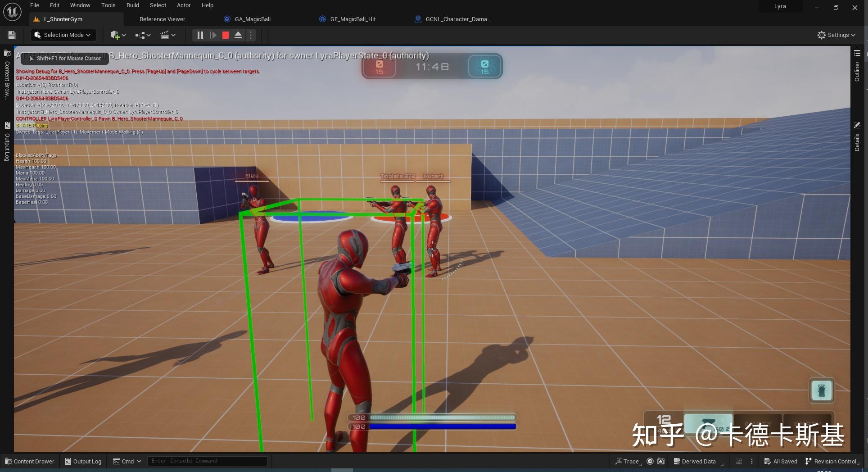Click the Content Drawer button
This screenshot has height=472, width=868.
tap(30, 461)
